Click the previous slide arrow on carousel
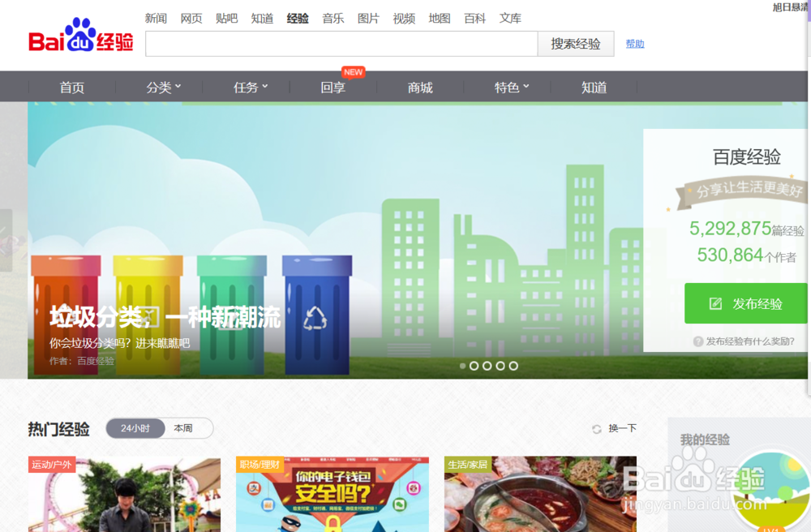 pyautogui.click(x=5, y=240)
